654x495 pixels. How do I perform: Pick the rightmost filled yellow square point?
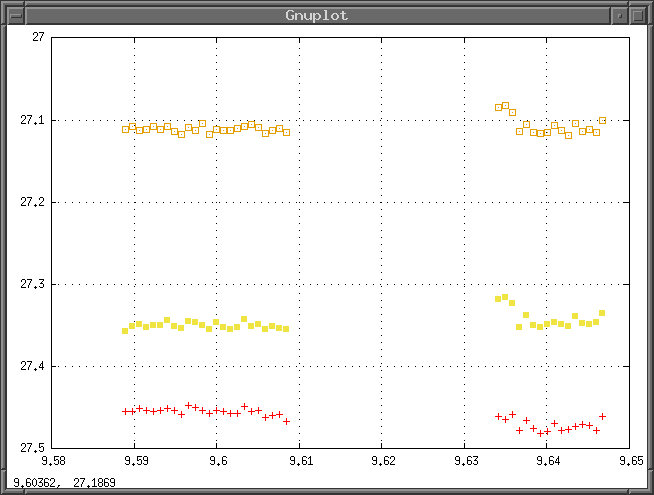pyautogui.click(x=602, y=313)
